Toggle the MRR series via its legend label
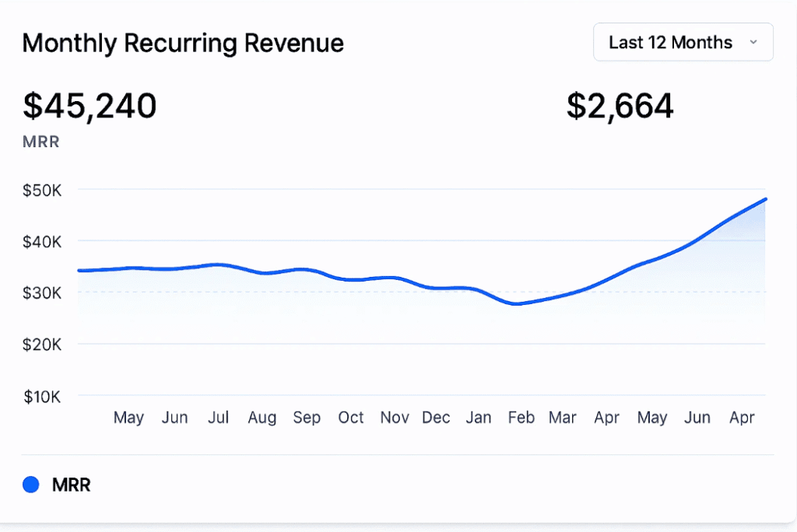797x532 pixels. point(71,485)
